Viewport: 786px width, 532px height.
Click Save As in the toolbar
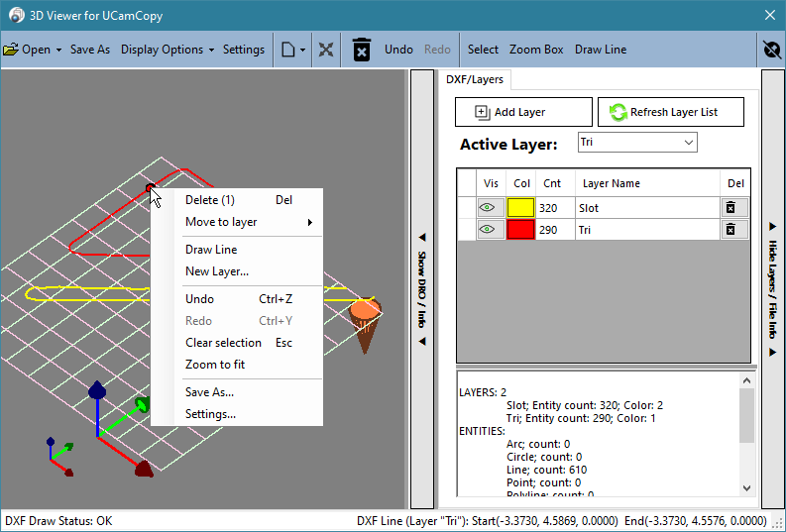pyautogui.click(x=90, y=50)
